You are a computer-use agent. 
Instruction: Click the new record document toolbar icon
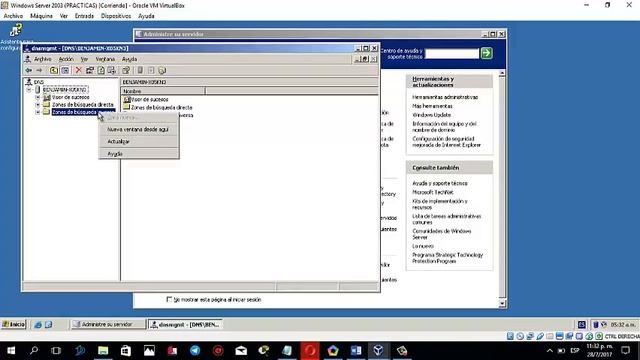(x=151, y=71)
